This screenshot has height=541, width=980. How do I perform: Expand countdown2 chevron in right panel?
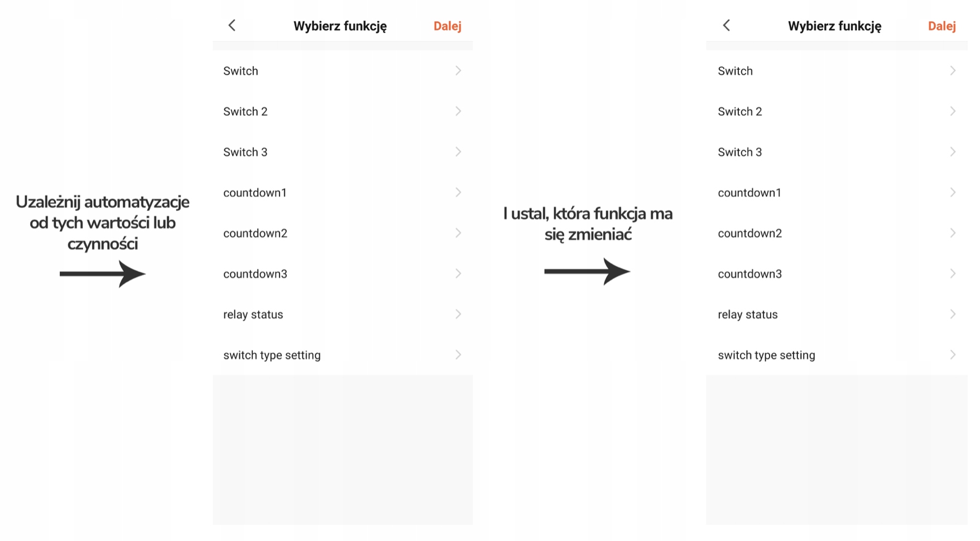coord(952,233)
